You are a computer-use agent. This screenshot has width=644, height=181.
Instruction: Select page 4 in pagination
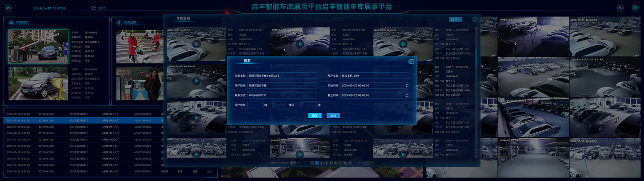[x=331, y=163]
